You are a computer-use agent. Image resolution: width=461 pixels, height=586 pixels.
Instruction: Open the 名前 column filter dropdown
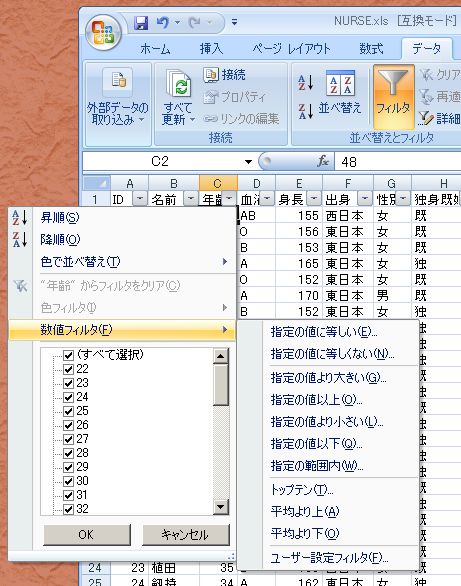point(191,199)
